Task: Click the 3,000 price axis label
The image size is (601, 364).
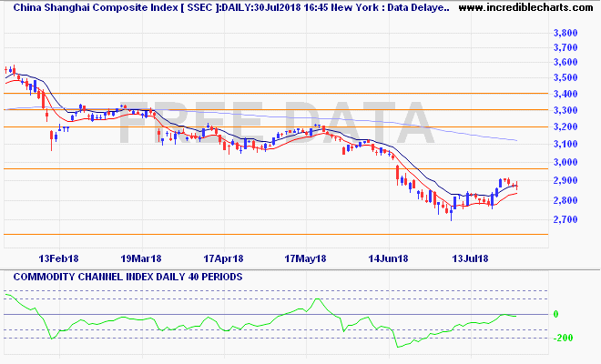Action: 565,163
